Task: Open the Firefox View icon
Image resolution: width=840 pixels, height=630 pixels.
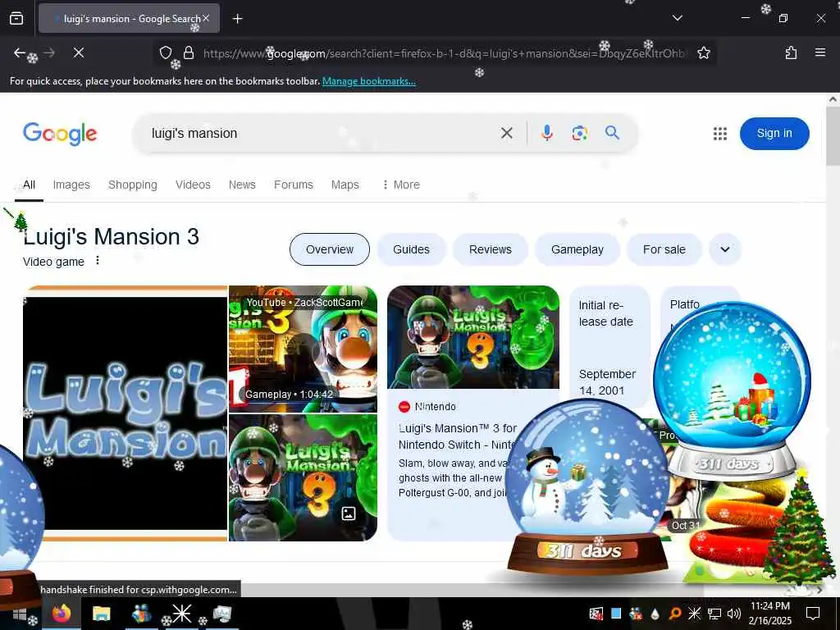Action: (16, 18)
